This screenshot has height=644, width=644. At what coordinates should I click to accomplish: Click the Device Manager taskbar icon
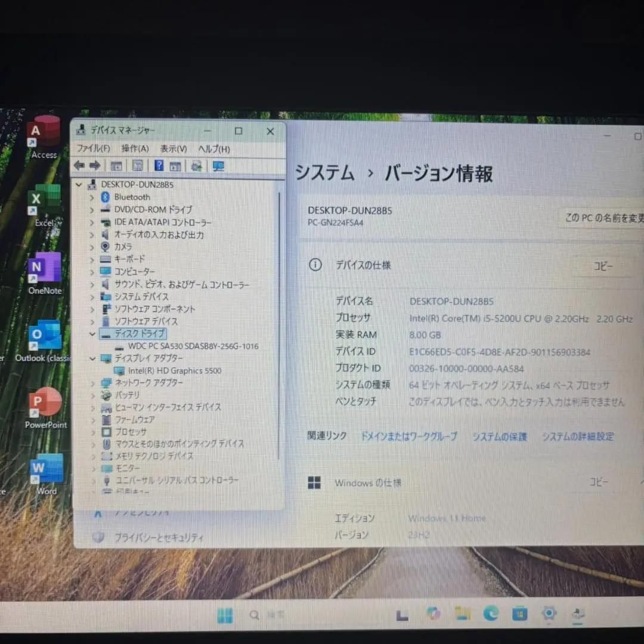click(578, 614)
